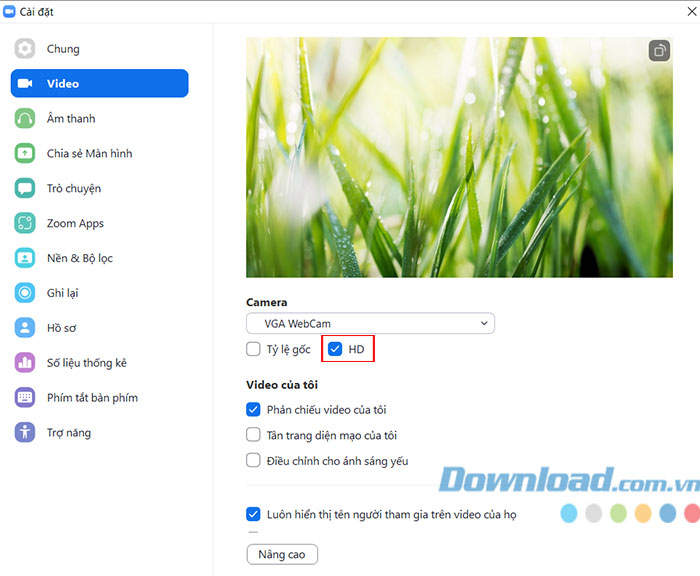This screenshot has width=700, height=576.
Task: Click the Trò chuyện chat bubble icon
Action: click(25, 188)
